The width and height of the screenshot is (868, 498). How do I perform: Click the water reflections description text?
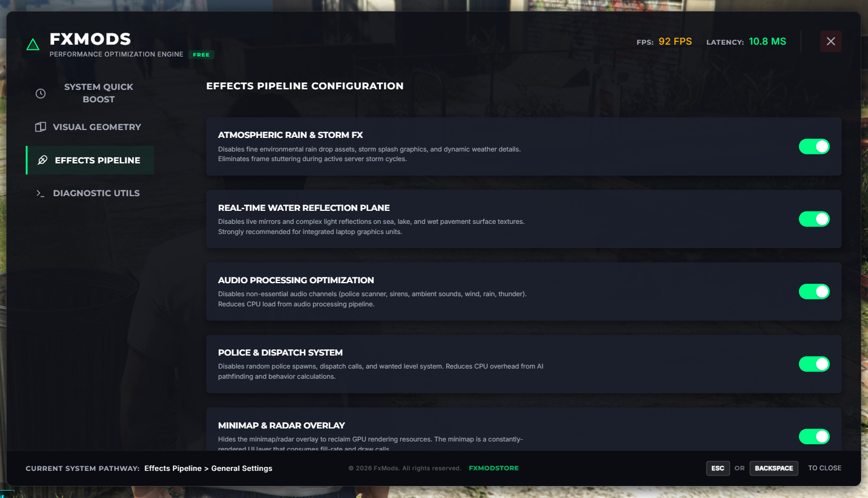pyautogui.click(x=371, y=227)
